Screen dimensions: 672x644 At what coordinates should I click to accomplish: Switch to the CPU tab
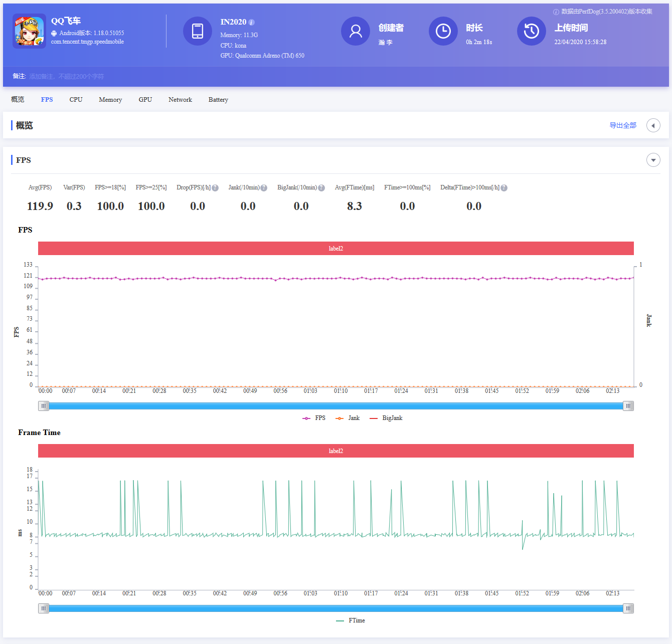76,100
